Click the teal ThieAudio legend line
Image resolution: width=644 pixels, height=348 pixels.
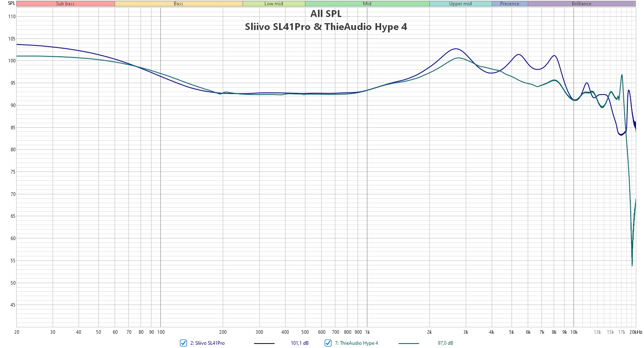(409, 344)
